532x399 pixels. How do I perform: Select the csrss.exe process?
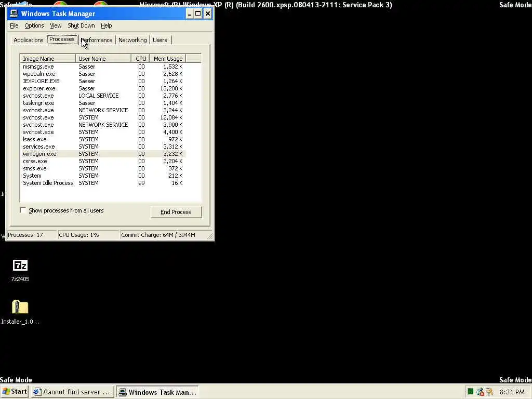[x=103, y=162]
